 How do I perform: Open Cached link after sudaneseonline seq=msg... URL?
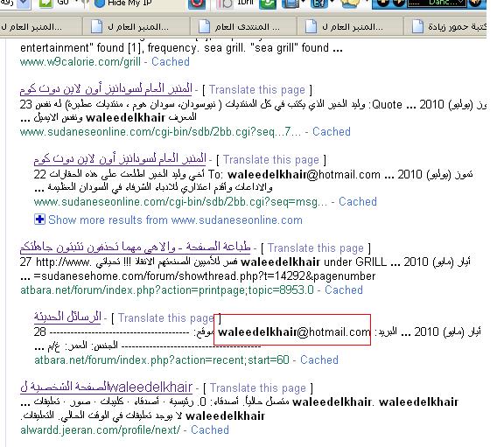click(358, 202)
